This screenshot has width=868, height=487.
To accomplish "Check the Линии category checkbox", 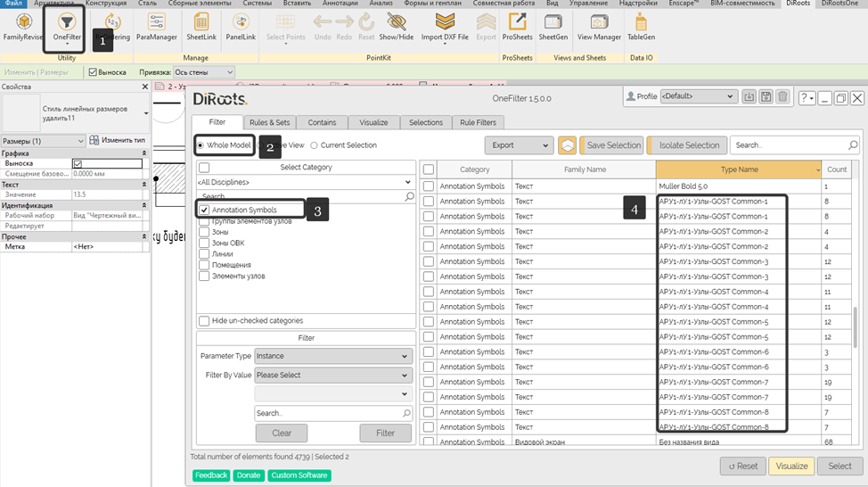I will click(x=204, y=253).
